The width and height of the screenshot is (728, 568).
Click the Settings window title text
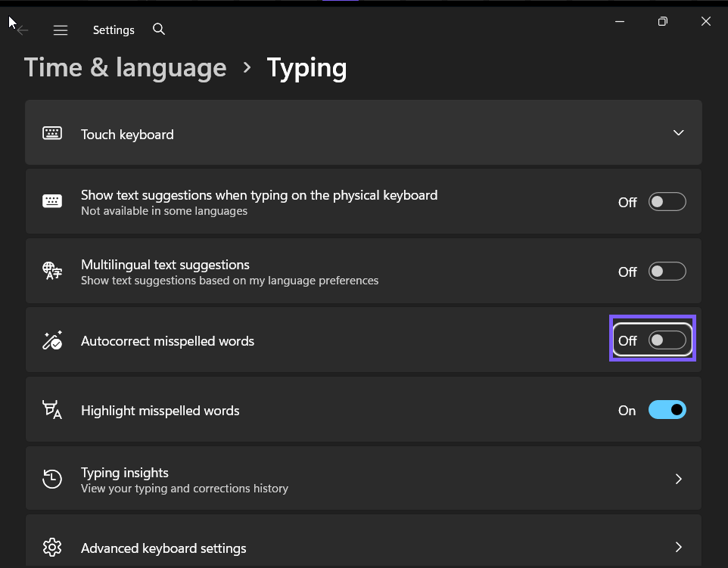tap(114, 30)
